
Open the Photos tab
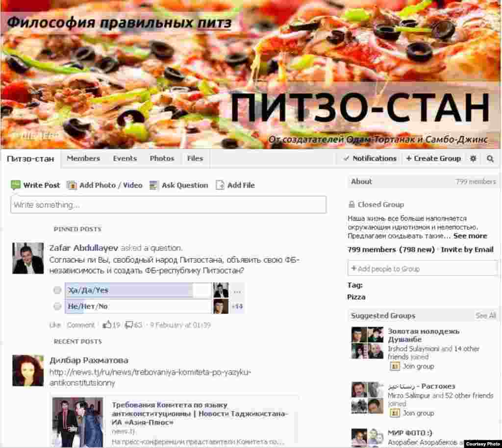[x=162, y=158]
